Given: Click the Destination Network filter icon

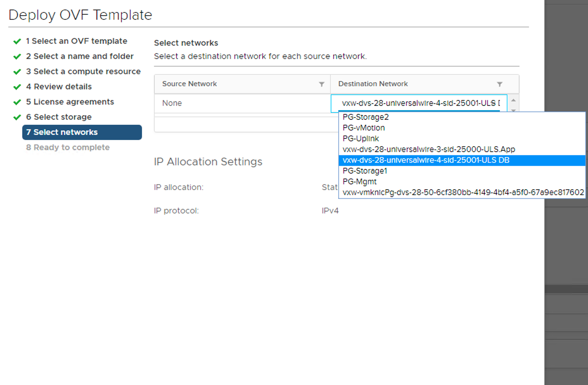Looking at the screenshot, I should 500,84.
